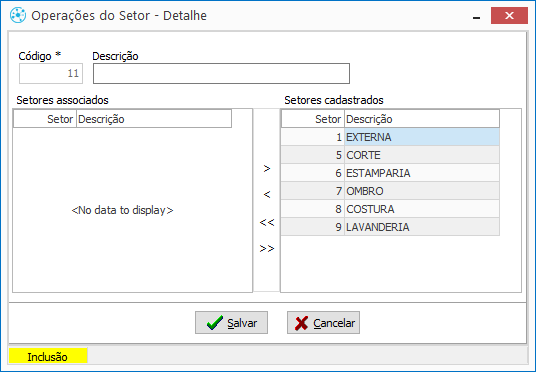Sort Setores cadastrados by Setor column header
Image resolution: width=536 pixels, height=372 pixels.
pyautogui.click(x=313, y=119)
